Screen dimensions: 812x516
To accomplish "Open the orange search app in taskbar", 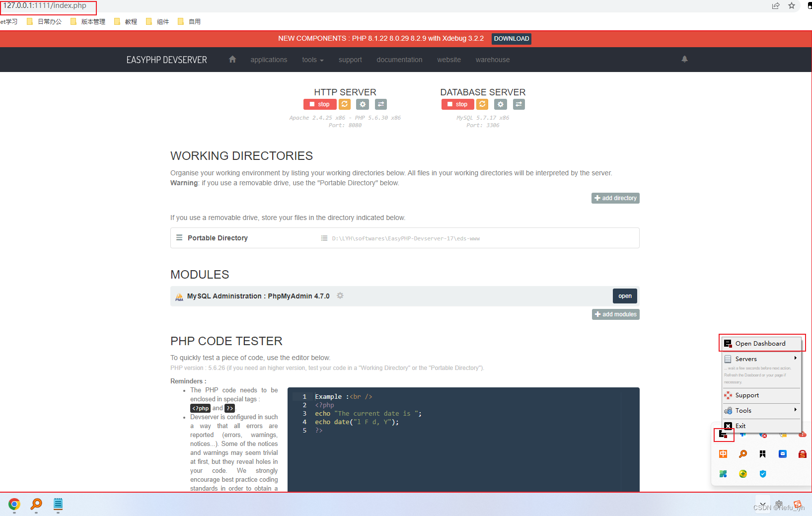I will point(36,505).
